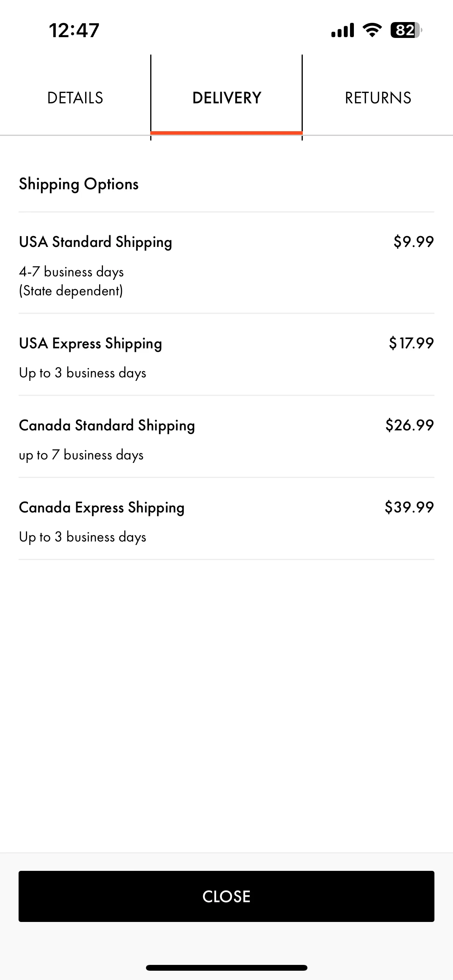Tap the cellular signal bars icon
The height and width of the screenshot is (980, 453).
coord(343,30)
